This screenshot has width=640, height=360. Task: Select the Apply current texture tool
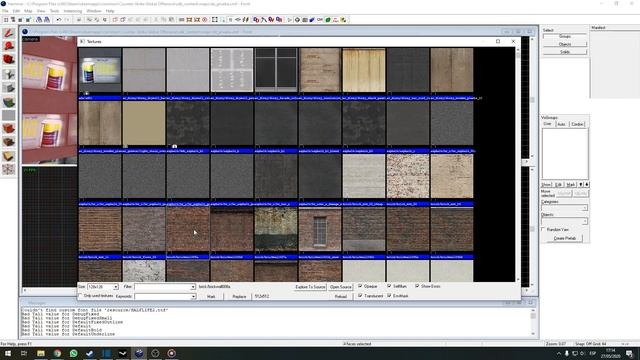coord(9,115)
